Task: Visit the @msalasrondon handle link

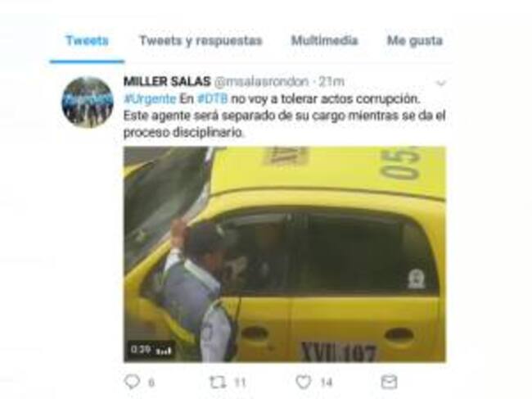Action: 261,81
